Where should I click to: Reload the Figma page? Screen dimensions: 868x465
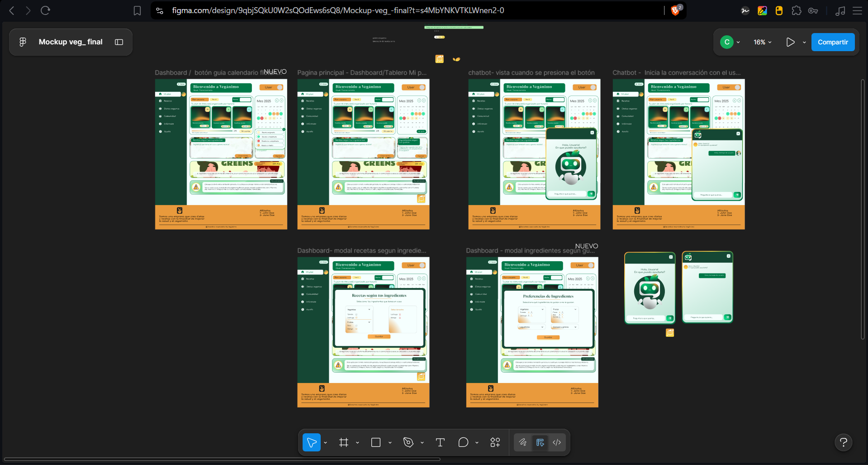coord(45,10)
